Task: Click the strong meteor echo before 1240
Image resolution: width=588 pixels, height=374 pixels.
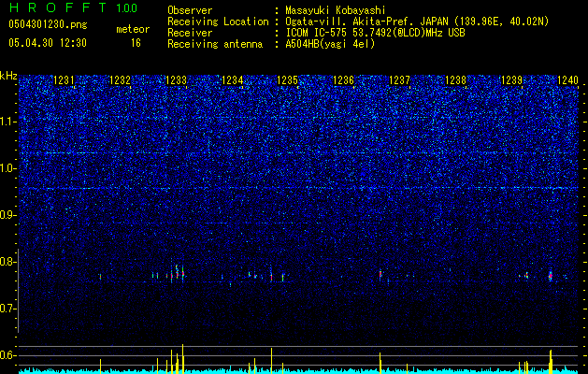Action: click(551, 275)
